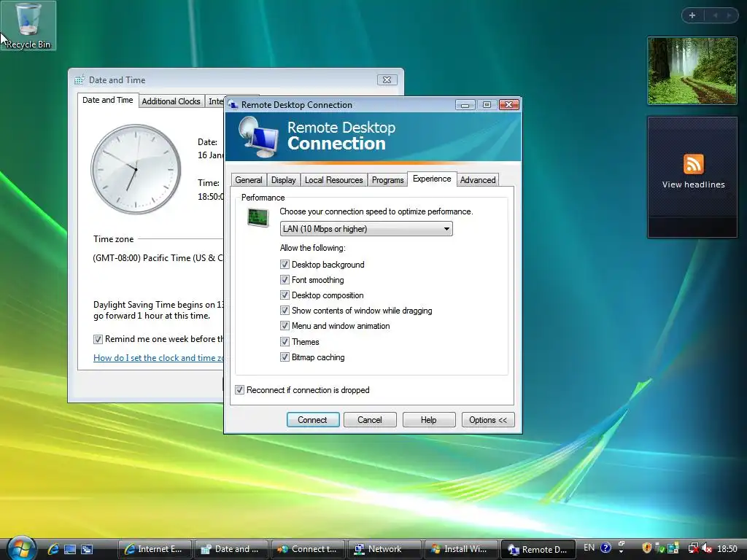Select the Local Resources tab
The height and width of the screenshot is (560, 747).
[x=334, y=180]
